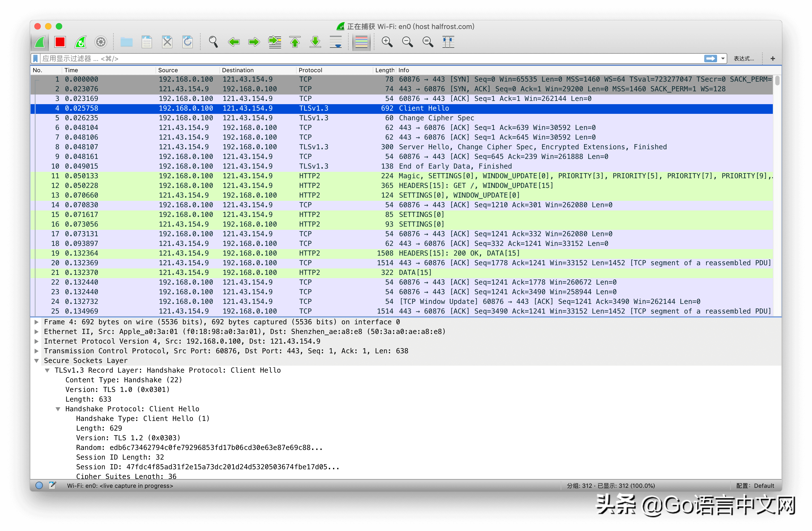Toggle auto-scroll during live capture
This screenshot has height=531, width=812.
click(x=336, y=42)
